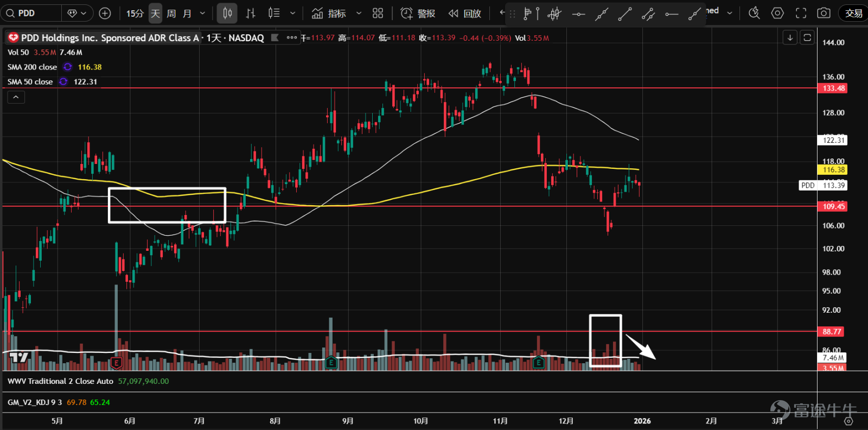Viewport: 868px width, 430px height.
Task: Enter fullscreen mode
Action: coord(801,13)
